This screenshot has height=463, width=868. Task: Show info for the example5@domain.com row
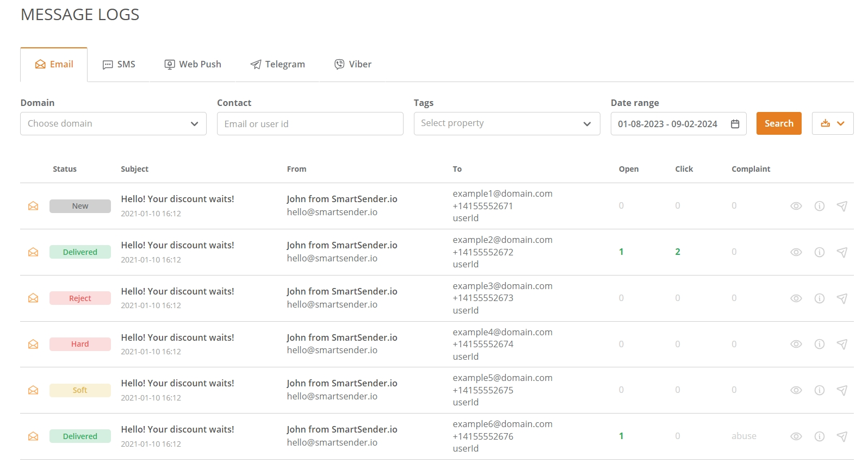coord(820,390)
